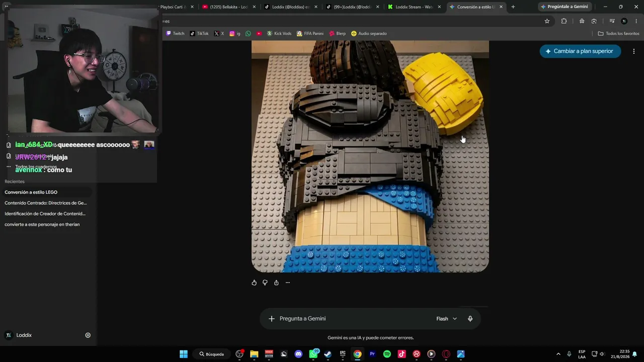The width and height of the screenshot is (644, 362).
Task: Open the TikTok bookmark
Action: pyautogui.click(x=199, y=34)
